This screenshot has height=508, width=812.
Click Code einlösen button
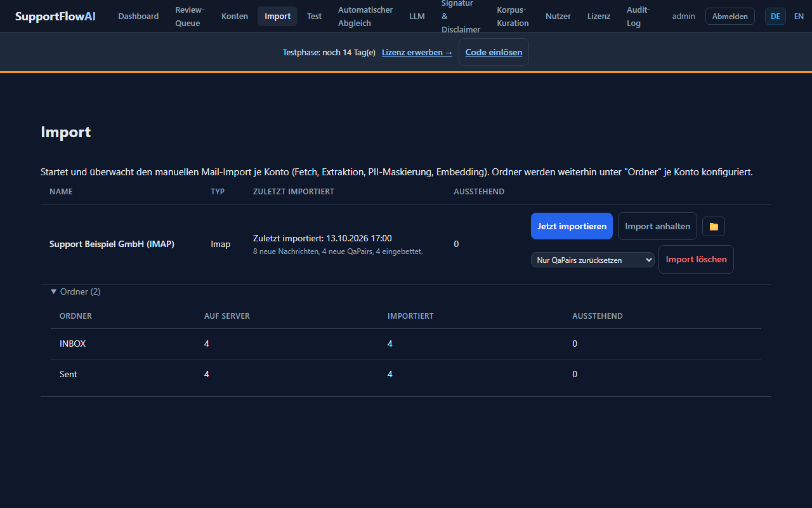[494, 52]
